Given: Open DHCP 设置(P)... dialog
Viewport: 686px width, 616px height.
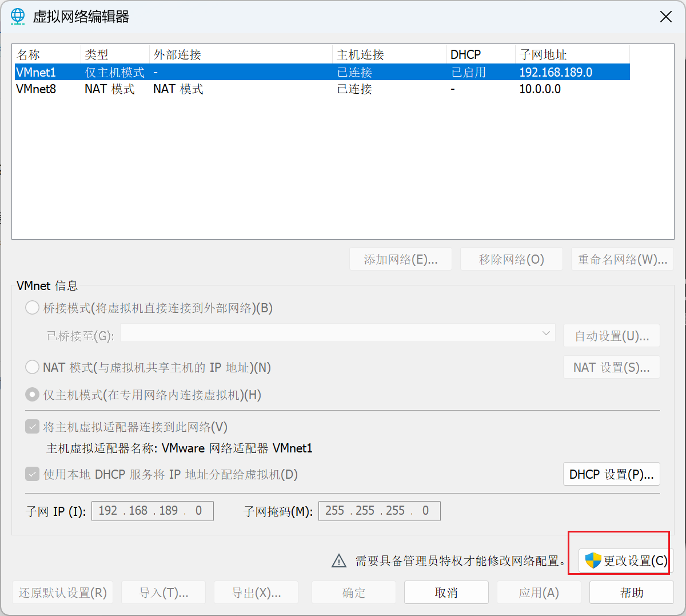Looking at the screenshot, I should 612,474.
